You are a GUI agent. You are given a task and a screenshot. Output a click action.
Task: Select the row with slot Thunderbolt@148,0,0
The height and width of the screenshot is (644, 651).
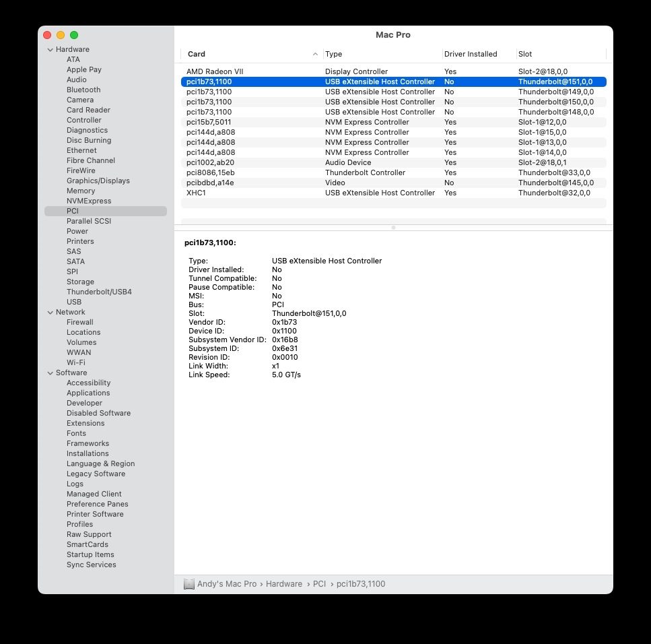tap(393, 112)
